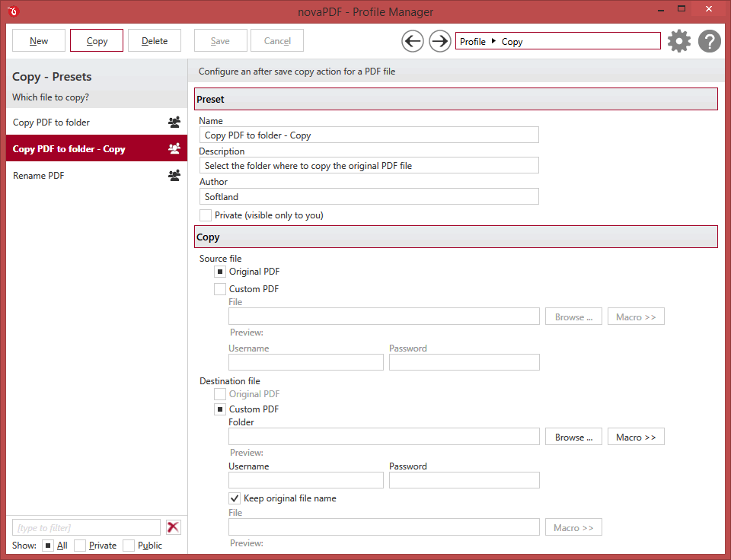This screenshot has width=731, height=560.
Task: Click the Save button
Action: pos(220,40)
